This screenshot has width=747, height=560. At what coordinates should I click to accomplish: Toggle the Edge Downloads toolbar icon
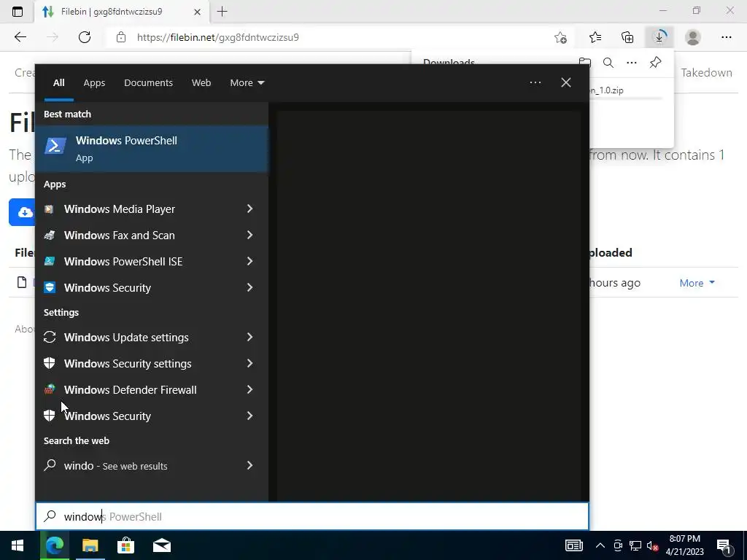[x=659, y=37]
